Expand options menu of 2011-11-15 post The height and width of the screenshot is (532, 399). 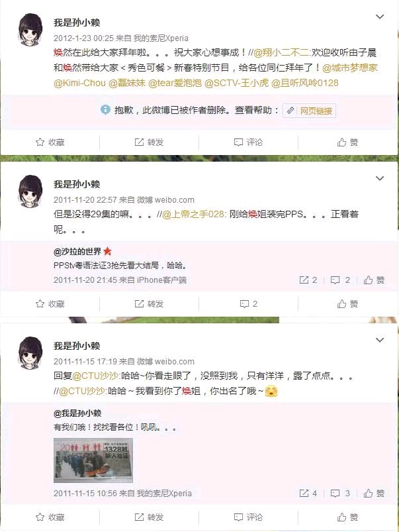point(380,340)
